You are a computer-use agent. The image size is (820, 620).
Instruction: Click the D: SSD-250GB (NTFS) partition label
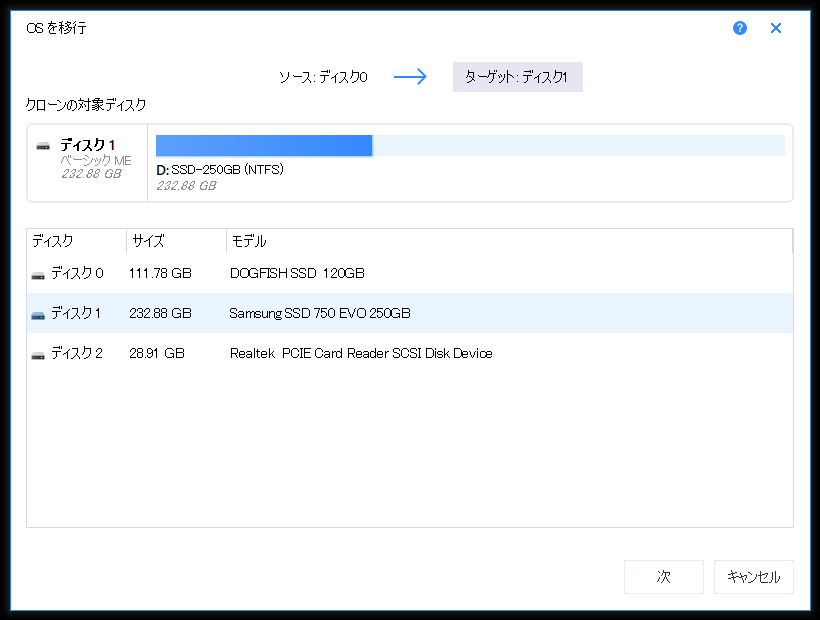[220, 170]
